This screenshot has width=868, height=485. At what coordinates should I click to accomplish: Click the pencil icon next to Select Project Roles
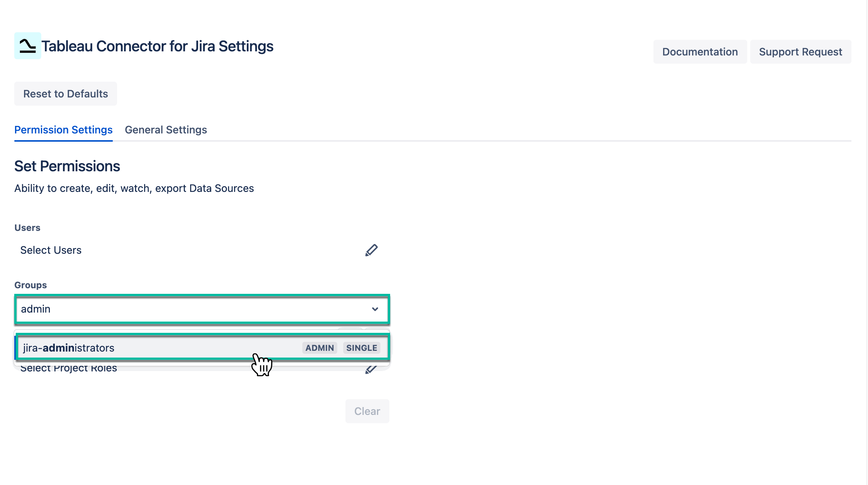(371, 368)
